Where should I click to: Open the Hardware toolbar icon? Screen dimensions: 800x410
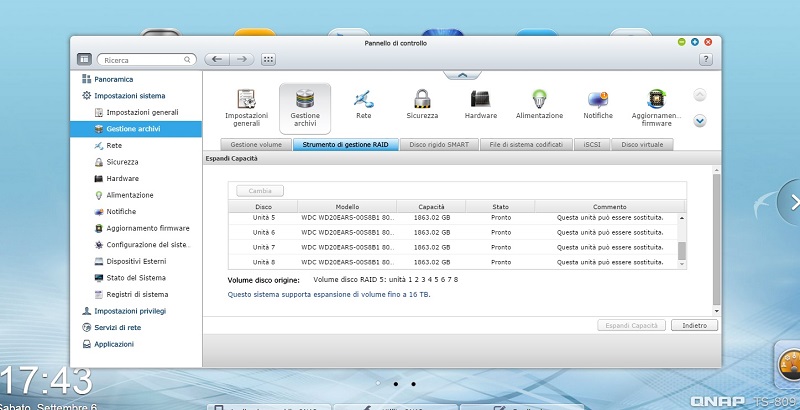[480, 100]
